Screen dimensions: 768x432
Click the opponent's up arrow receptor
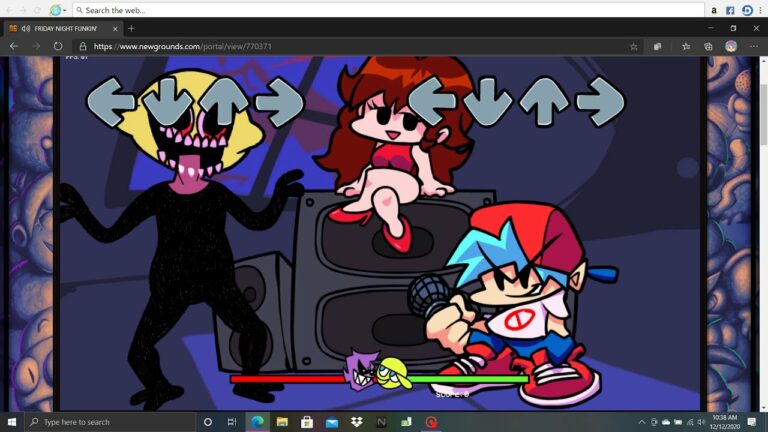224,102
